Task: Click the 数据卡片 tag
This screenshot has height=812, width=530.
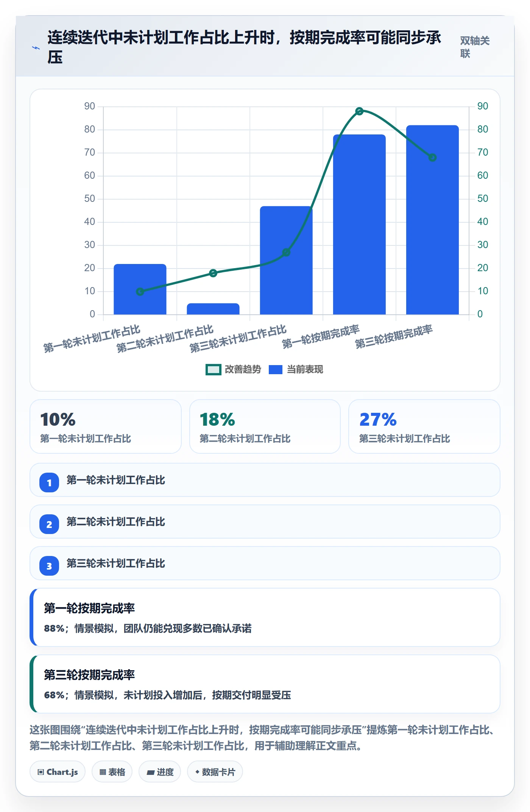Action: point(215,771)
